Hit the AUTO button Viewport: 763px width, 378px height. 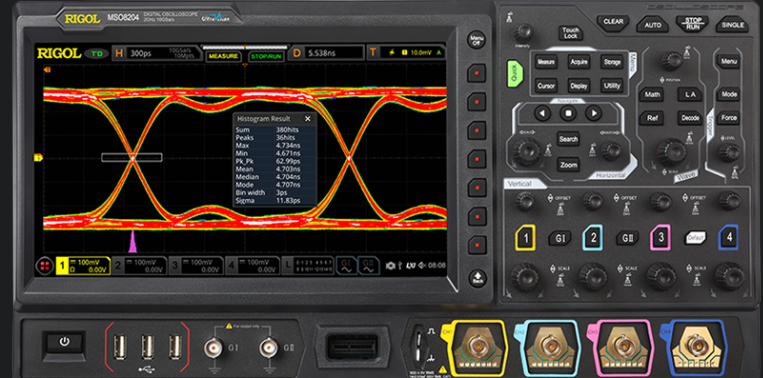pyautogui.click(x=653, y=24)
